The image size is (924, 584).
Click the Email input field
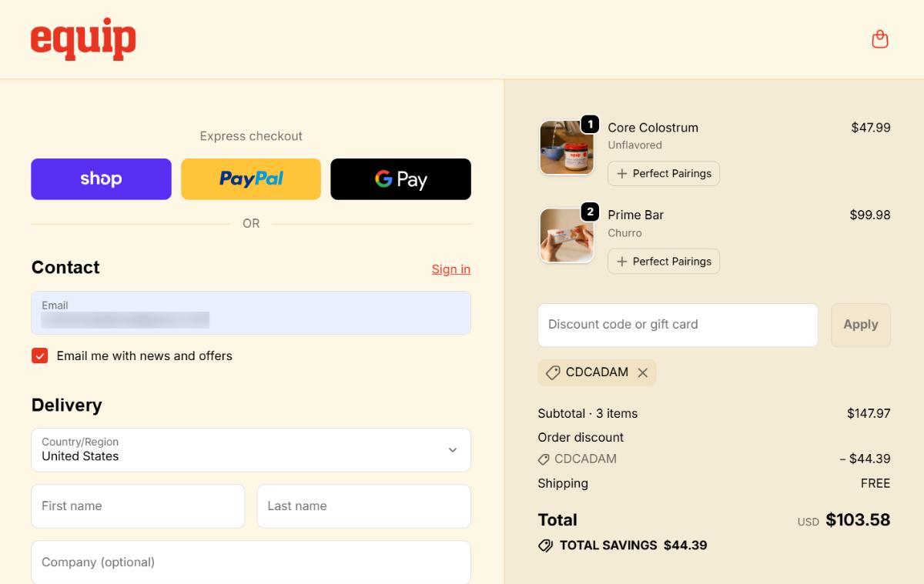(251, 313)
